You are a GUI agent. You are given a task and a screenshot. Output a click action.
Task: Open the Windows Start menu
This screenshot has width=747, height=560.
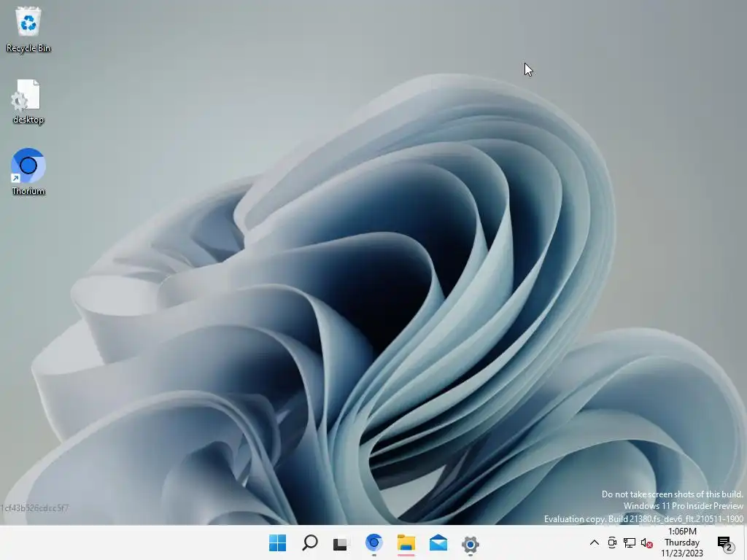[278, 542]
